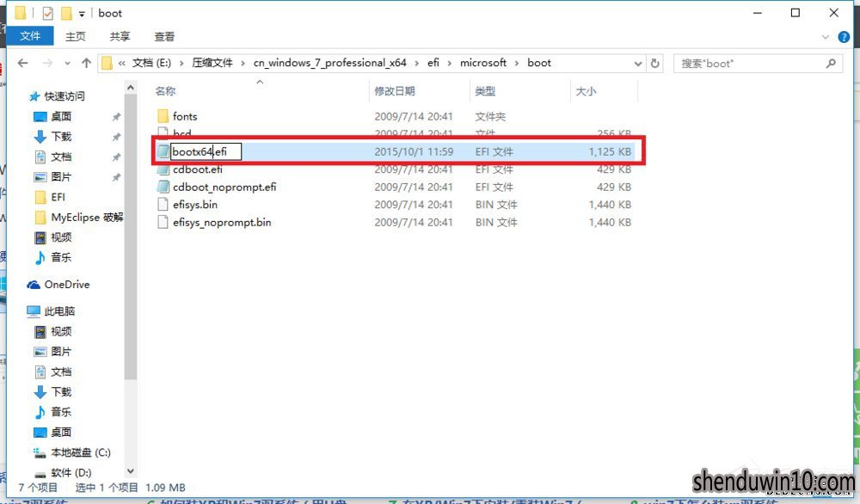The image size is (860, 504).
Task: Open pinned 图片 under quick access
Action: click(x=61, y=176)
